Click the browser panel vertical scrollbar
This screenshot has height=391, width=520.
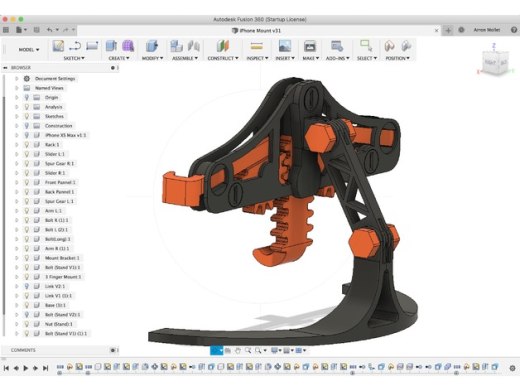(x=4, y=205)
